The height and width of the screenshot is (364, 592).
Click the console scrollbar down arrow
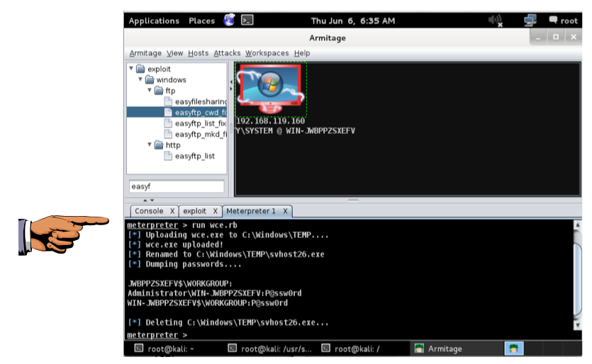pos(577,325)
